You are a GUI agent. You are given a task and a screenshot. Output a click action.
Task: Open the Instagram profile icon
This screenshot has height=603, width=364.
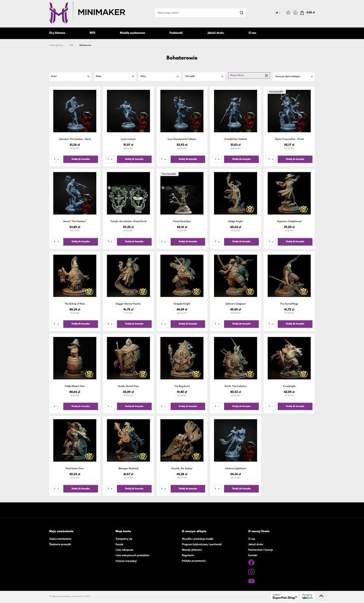(x=251, y=572)
